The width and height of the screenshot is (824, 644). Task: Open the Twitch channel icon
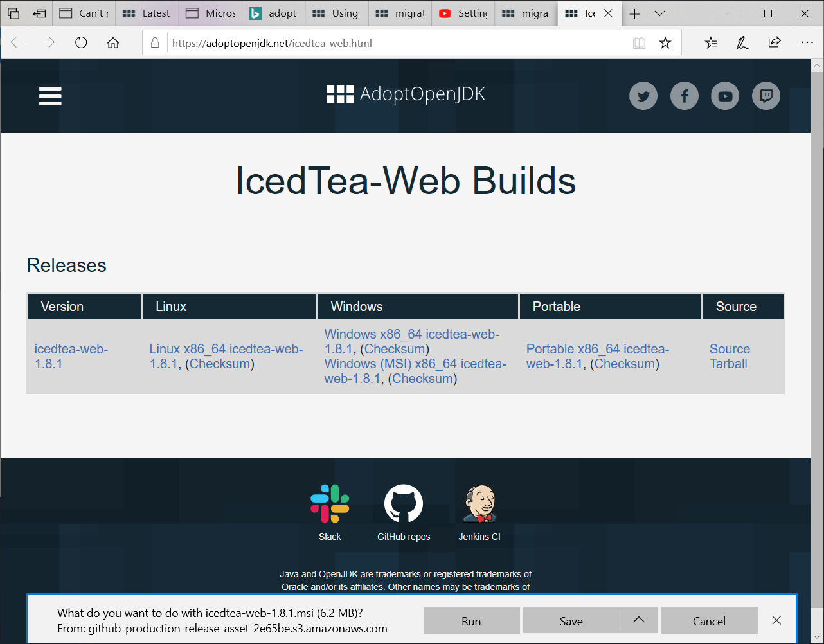(x=766, y=96)
